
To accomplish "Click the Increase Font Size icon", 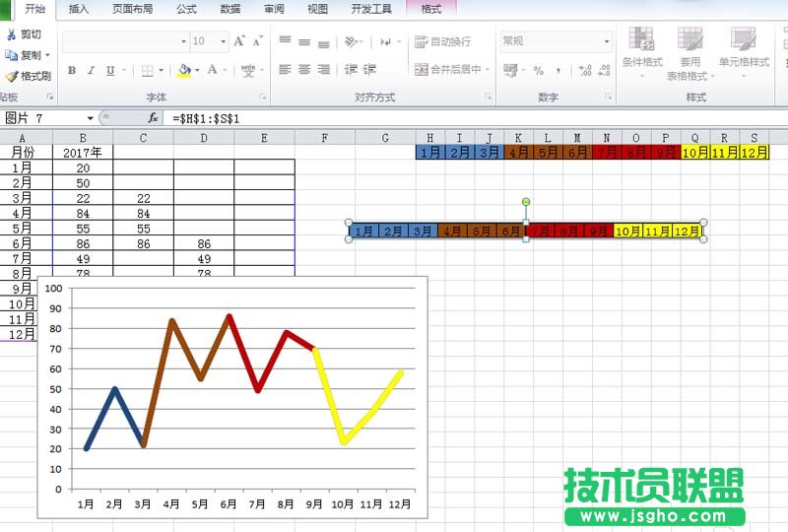I will [x=239, y=41].
